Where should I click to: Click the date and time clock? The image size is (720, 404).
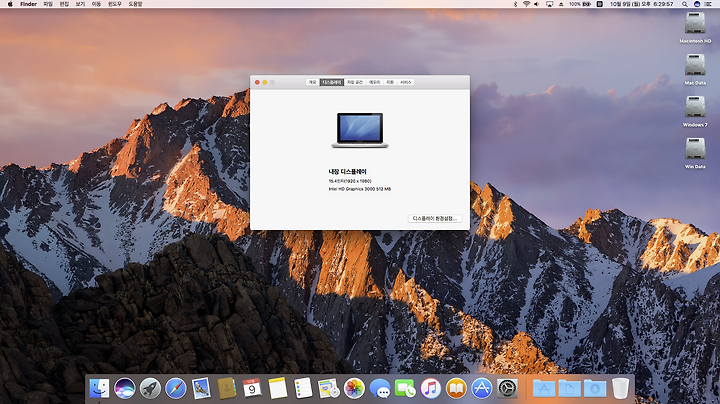(x=641, y=4)
